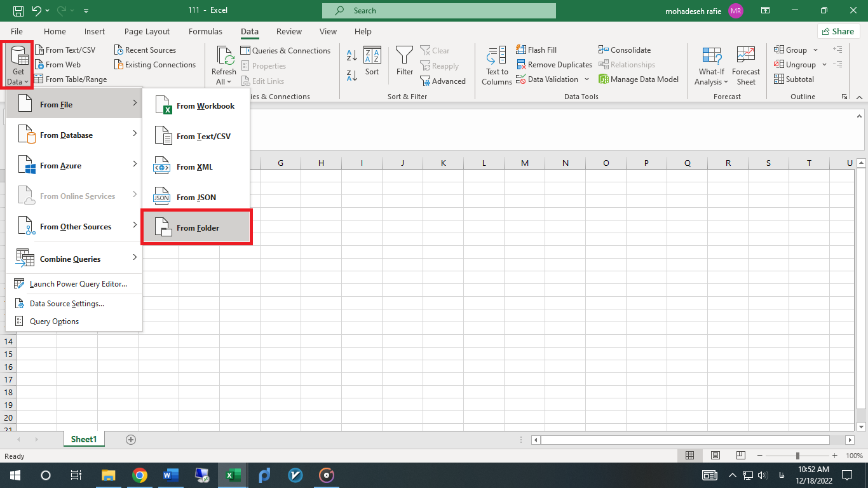Viewport: 868px width, 488px height.
Task: Select the Sheet1 tab
Action: coord(84,439)
